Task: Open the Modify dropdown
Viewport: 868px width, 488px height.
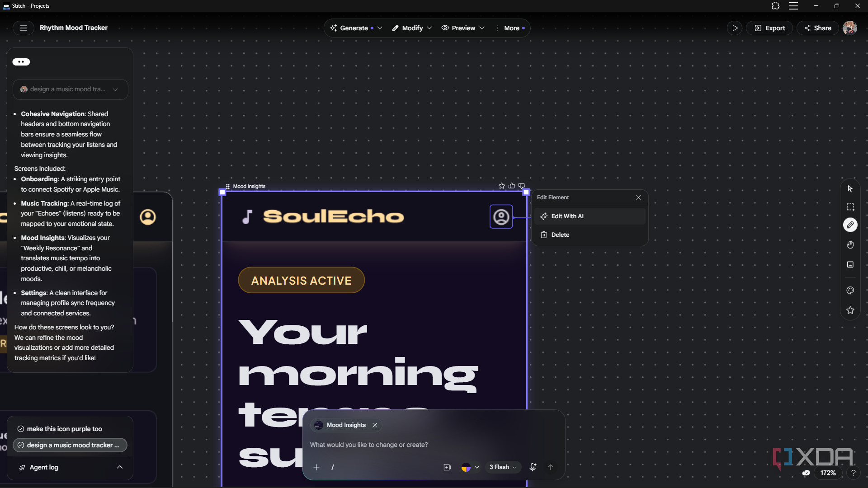Action: (412, 28)
